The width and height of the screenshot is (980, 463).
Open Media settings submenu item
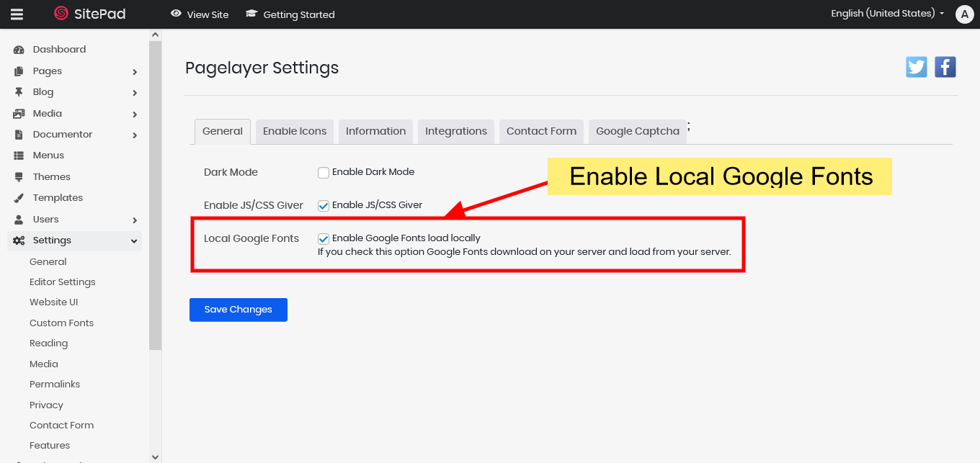(44, 364)
